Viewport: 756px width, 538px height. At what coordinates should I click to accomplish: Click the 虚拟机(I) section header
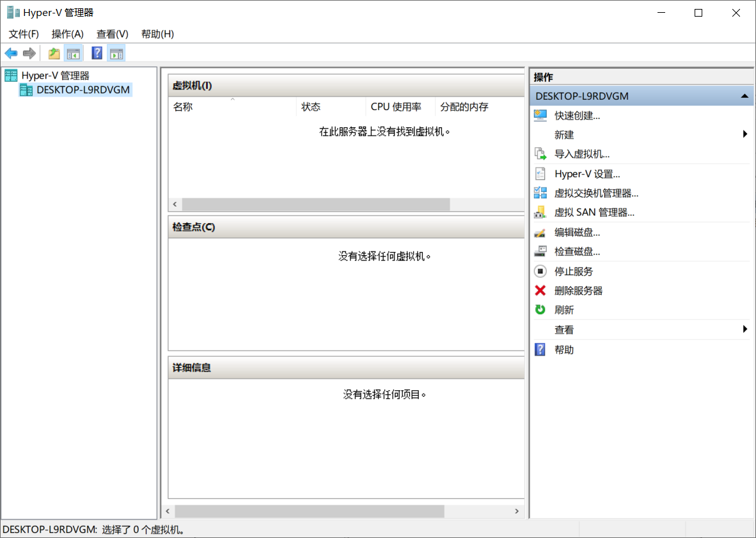point(346,86)
